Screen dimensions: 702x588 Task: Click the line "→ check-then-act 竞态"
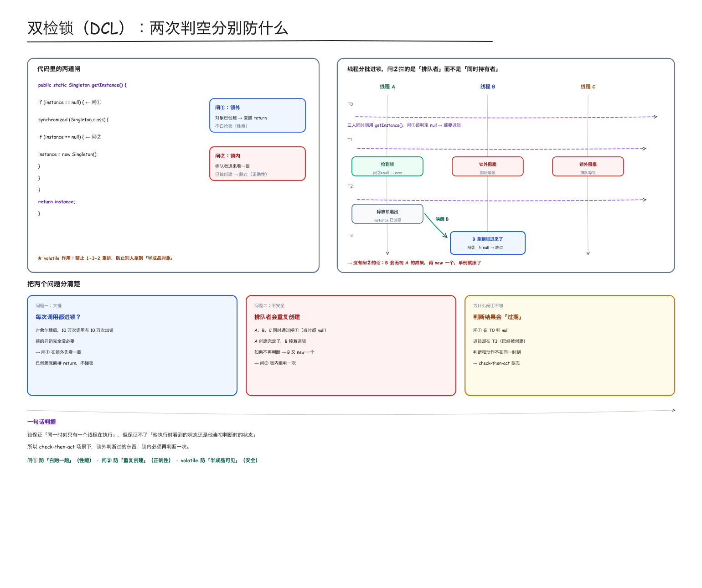(496, 363)
